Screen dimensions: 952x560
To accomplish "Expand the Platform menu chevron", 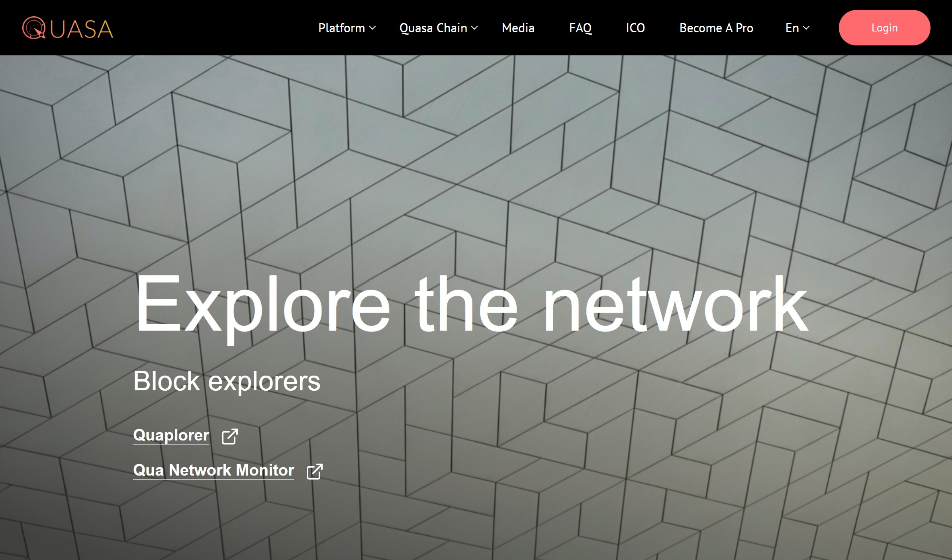I will [372, 28].
